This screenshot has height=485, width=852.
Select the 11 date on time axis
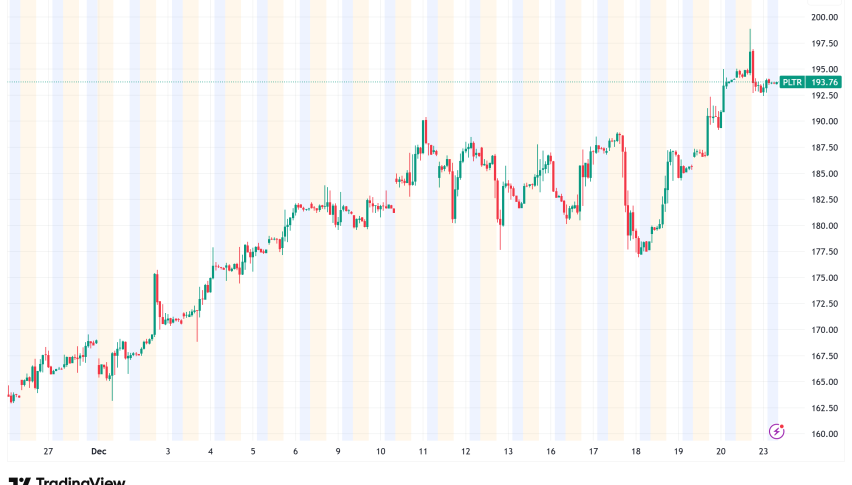tap(423, 451)
